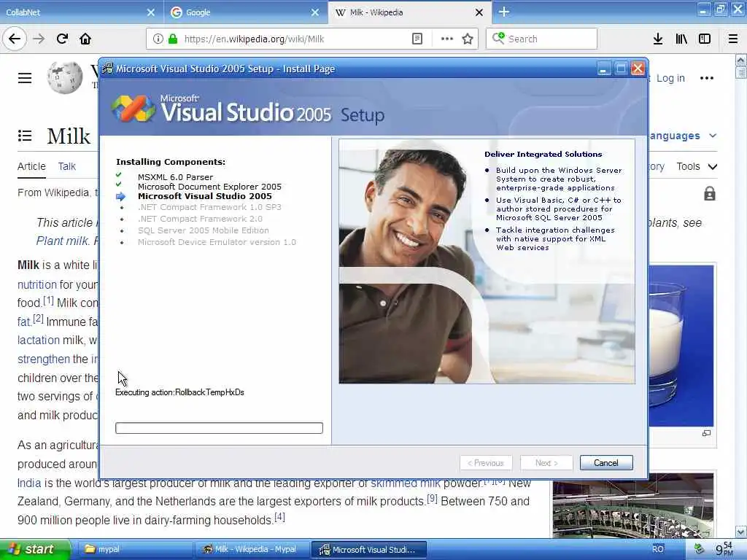Click the Wikipedia Article tab

tap(31, 166)
